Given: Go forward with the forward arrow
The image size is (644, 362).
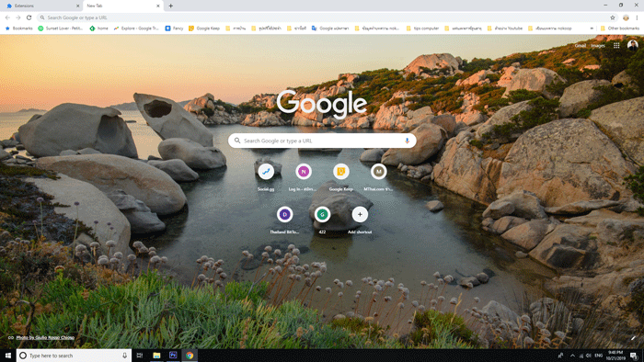Looking at the screenshot, I should pos(18,17).
